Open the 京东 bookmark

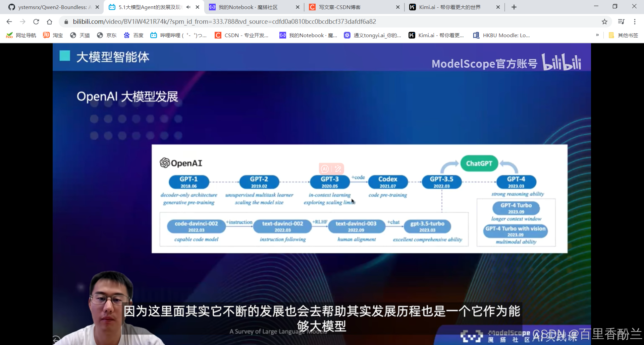(107, 35)
